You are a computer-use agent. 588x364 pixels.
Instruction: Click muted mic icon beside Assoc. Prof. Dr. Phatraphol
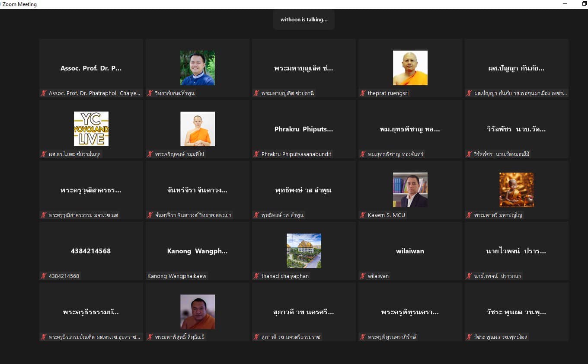(44, 93)
